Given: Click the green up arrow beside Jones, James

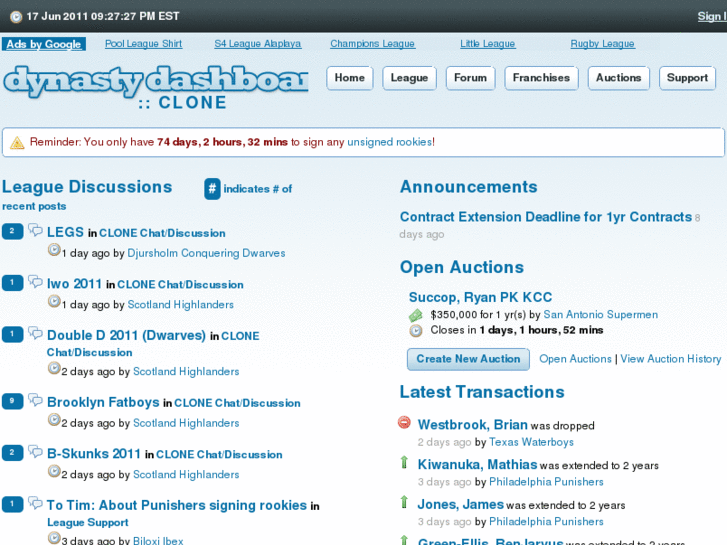Looking at the screenshot, I should 404,502.
